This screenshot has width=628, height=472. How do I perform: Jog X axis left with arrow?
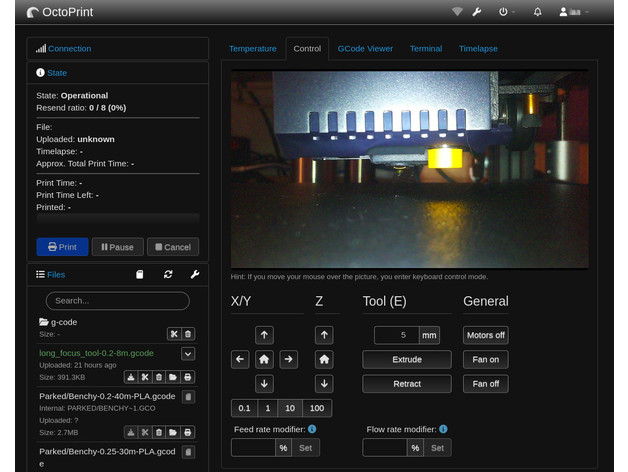coord(240,359)
